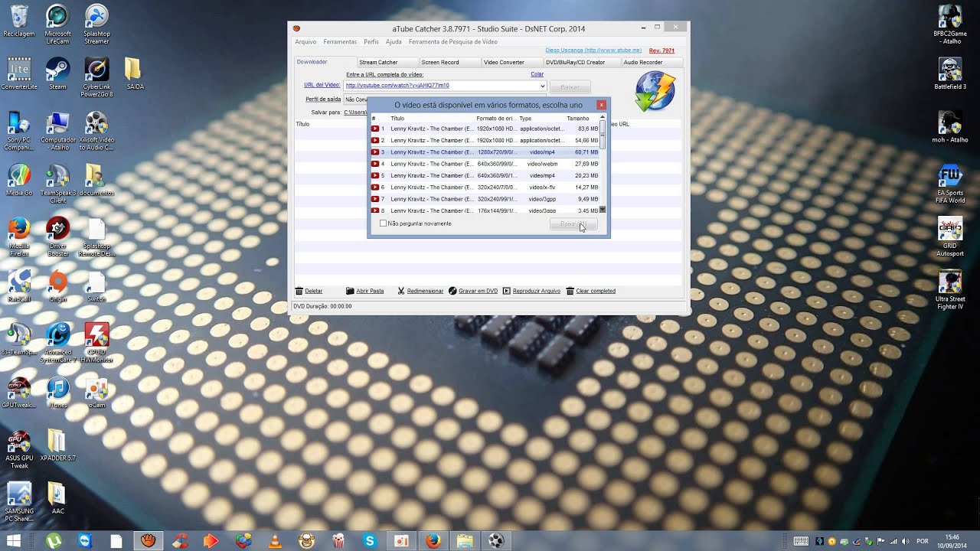Click the taskbar clock showing 15:46
980x551 pixels.
[952, 540]
